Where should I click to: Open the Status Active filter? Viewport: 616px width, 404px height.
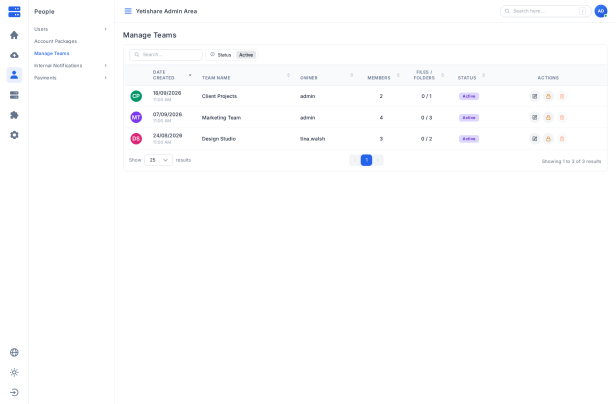point(232,55)
